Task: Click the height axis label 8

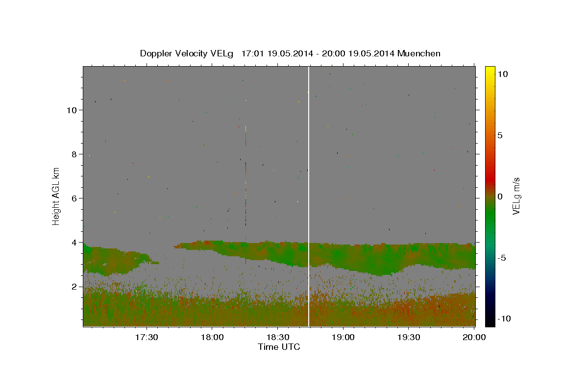Action: (x=74, y=154)
